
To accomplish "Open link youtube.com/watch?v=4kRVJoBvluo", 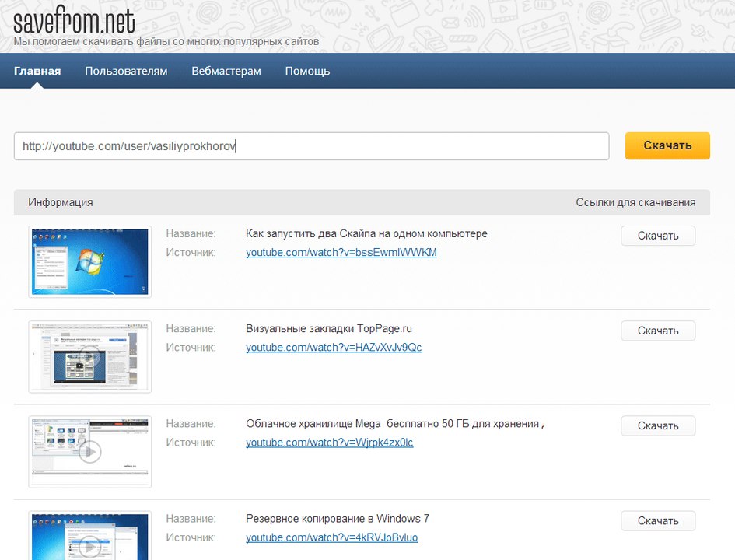I will (x=331, y=538).
